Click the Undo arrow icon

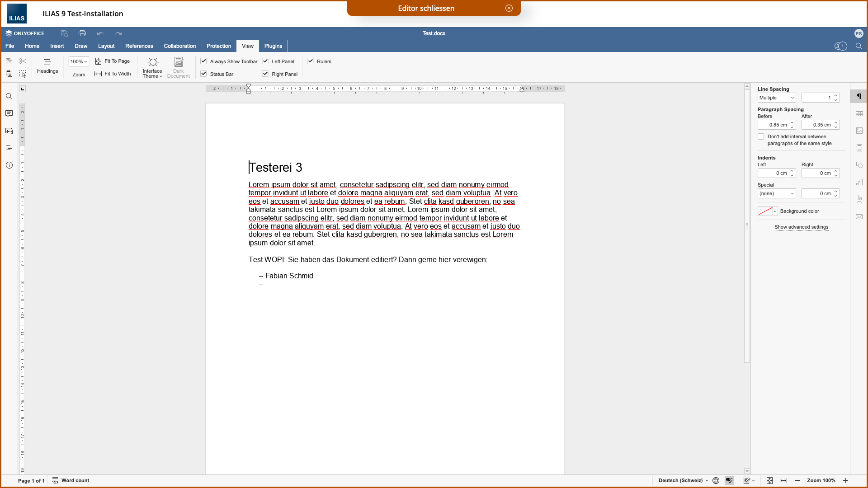(100, 33)
